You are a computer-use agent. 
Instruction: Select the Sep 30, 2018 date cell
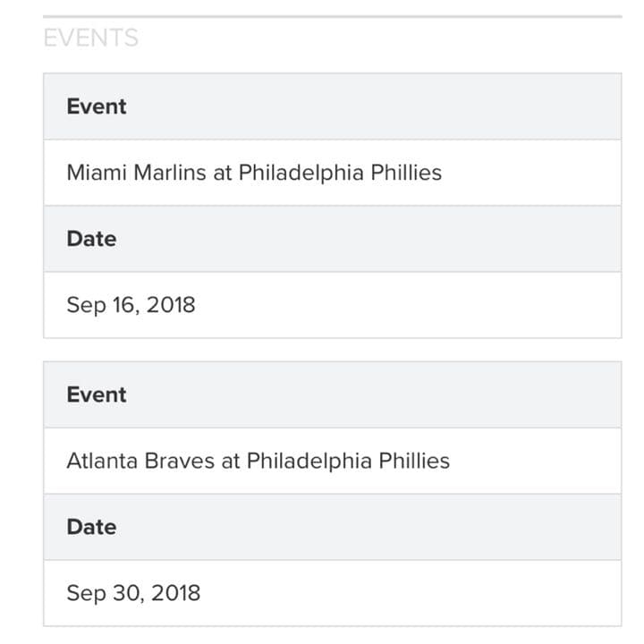[133, 593]
